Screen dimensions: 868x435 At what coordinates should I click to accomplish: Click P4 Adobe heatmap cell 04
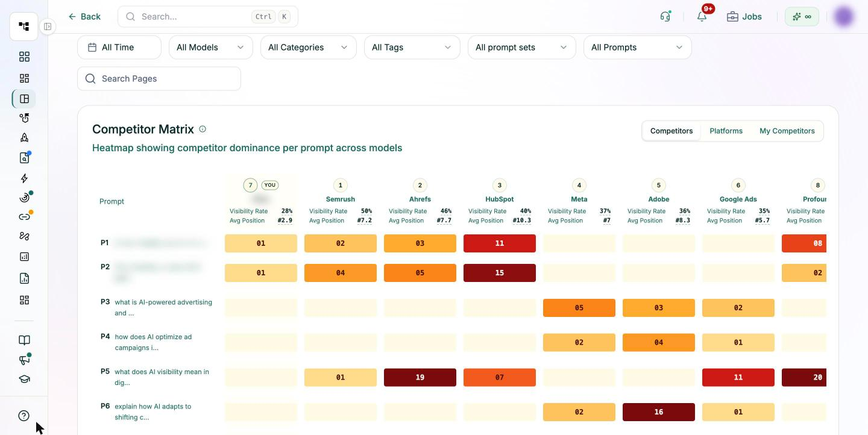(659, 342)
